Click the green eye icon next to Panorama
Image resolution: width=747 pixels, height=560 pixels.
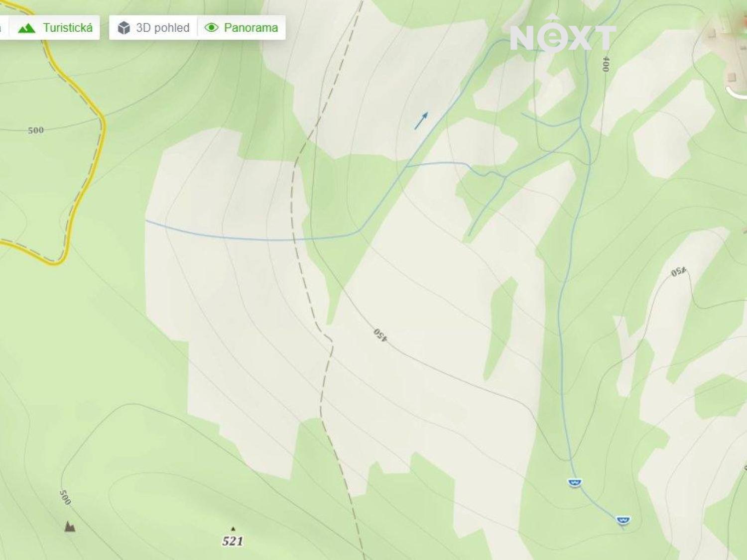pyautogui.click(x=211, y=28)
